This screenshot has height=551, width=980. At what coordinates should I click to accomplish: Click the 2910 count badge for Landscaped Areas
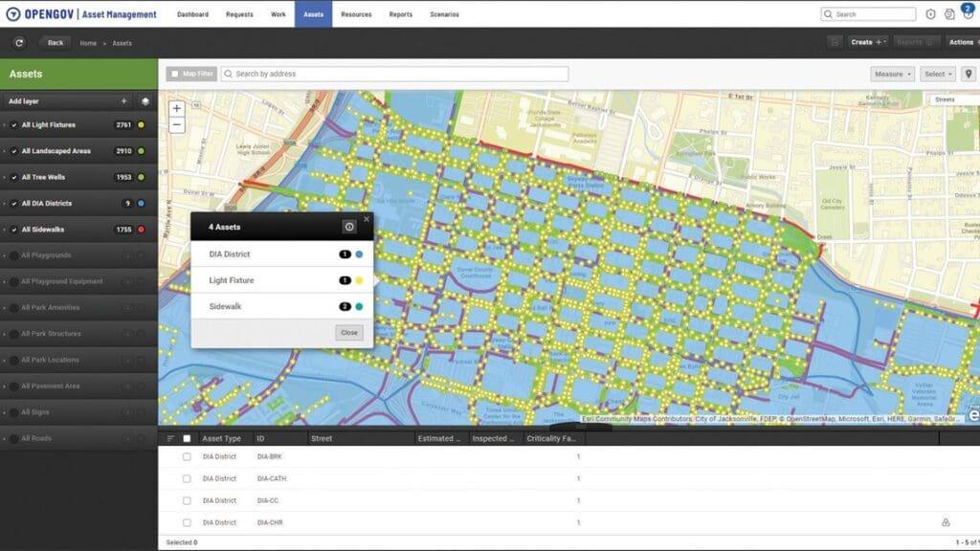[123, 151]
